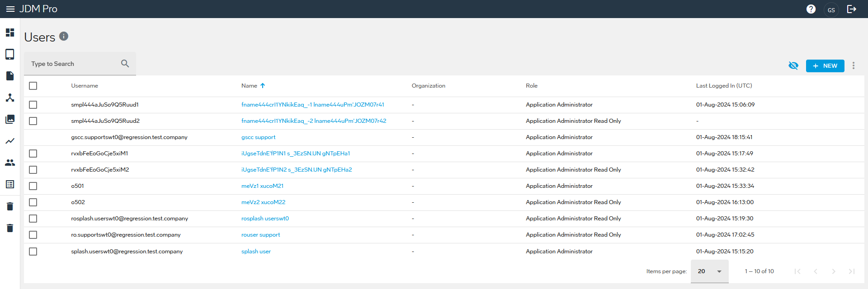Sort by Last Logged In column header
The image size is (868, 289).
coord(724,86)
